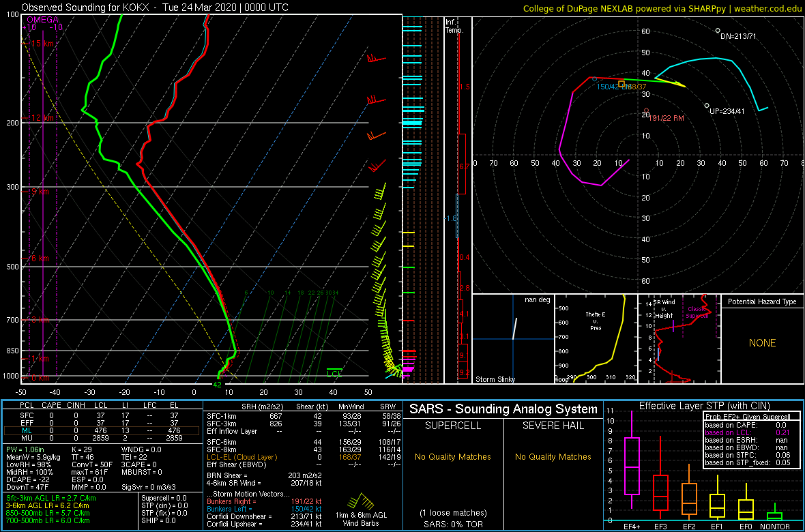The image size is (805, 532).
Task: Select the EFF parcel row
Action: click(x=101, y=423)
